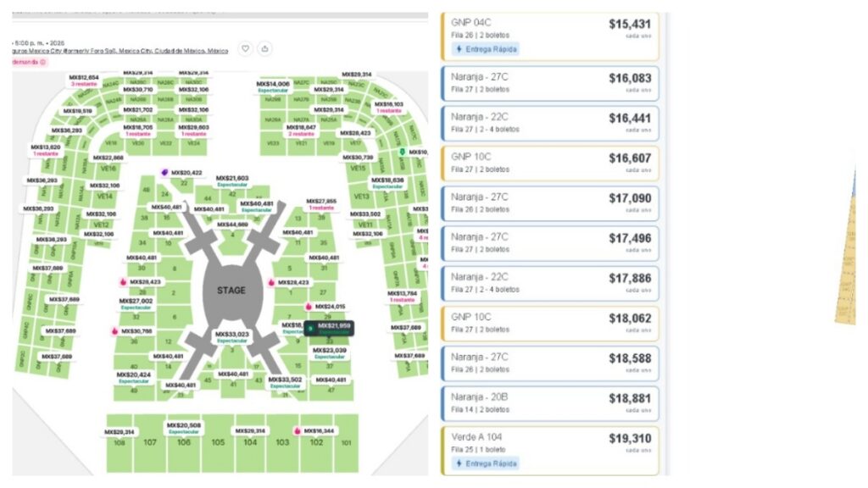Open the Naranja 22C listing priced $17,886
This screenshot has width=868, height=488.
coord(550,282)
